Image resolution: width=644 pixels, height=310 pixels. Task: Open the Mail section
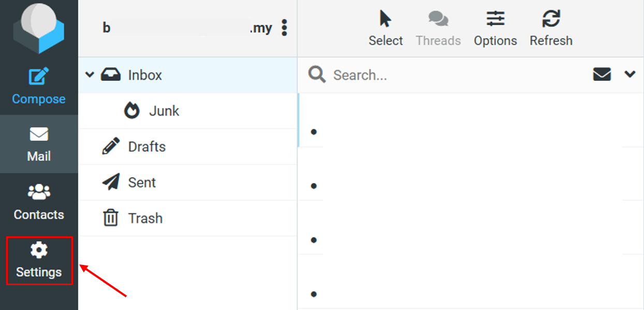pos(39,144)
